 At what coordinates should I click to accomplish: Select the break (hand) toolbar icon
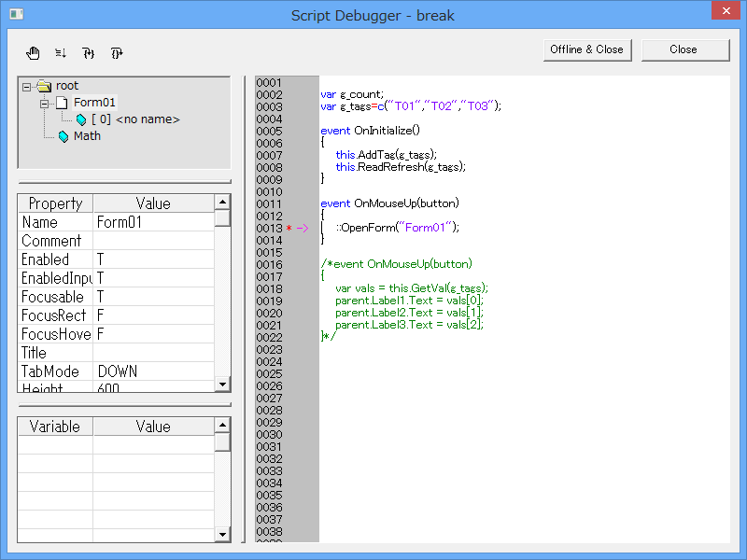tap(33, 53)
